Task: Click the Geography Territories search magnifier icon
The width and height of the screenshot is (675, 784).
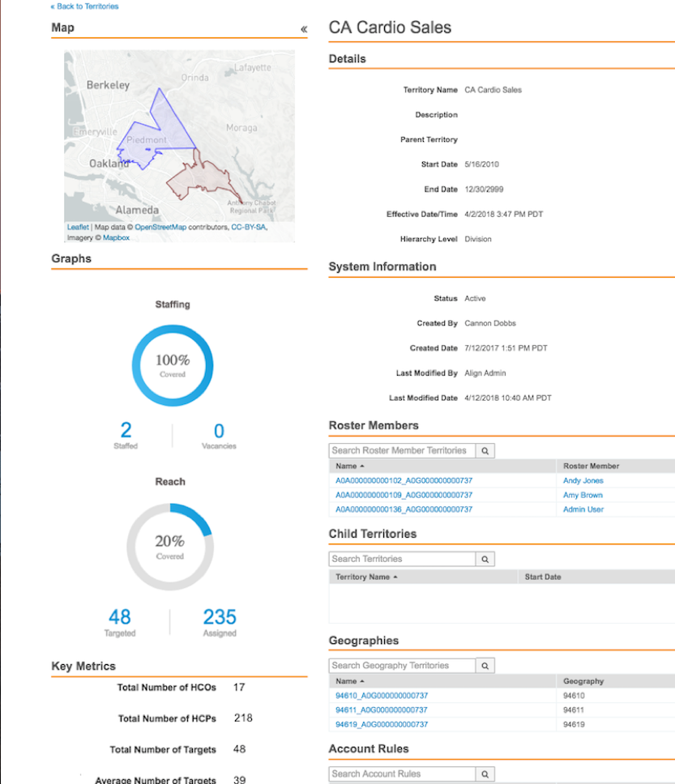Action: point(485,666)
